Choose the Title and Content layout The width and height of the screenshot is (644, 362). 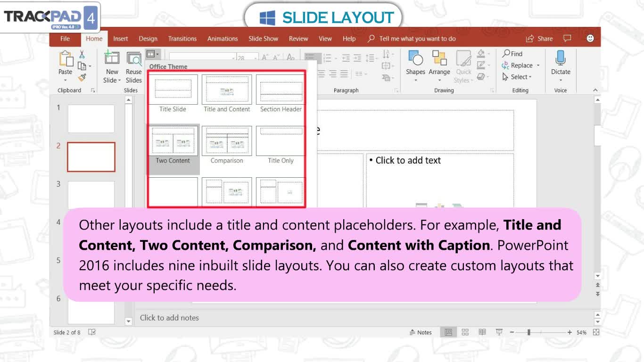click(x=227, y=94)
